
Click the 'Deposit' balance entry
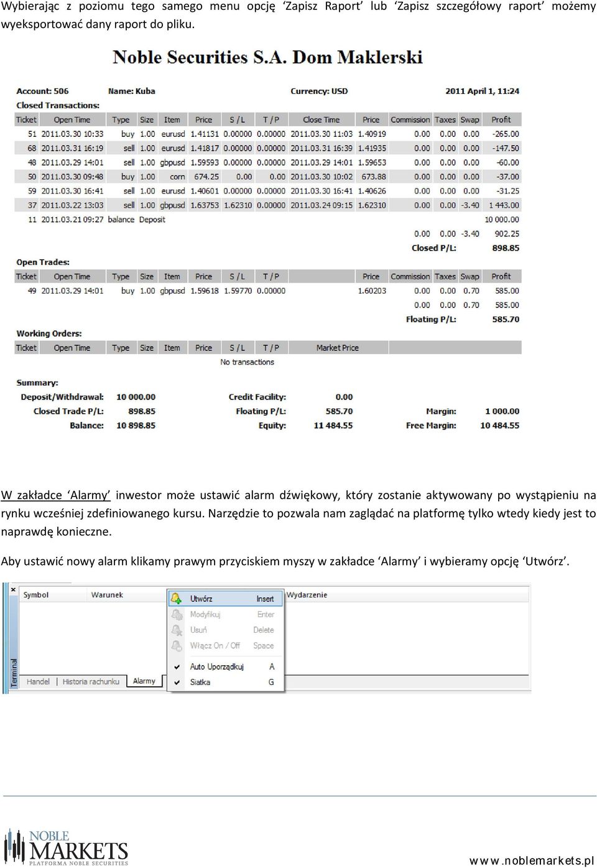[x=152, y=220]
